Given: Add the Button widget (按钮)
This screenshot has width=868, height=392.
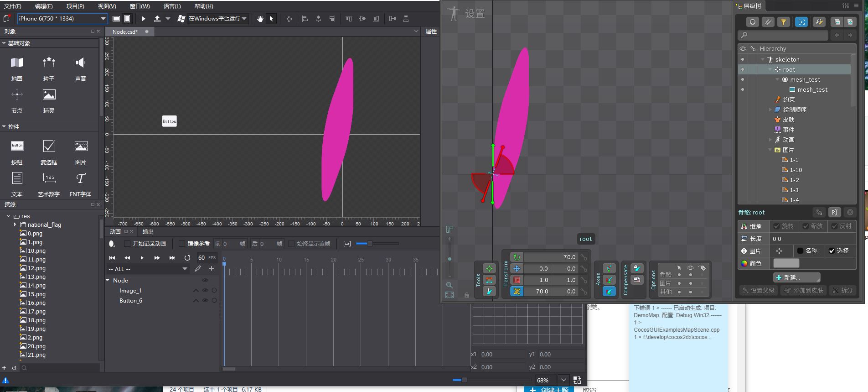Looking at the screenshot, I should point(17,152).
